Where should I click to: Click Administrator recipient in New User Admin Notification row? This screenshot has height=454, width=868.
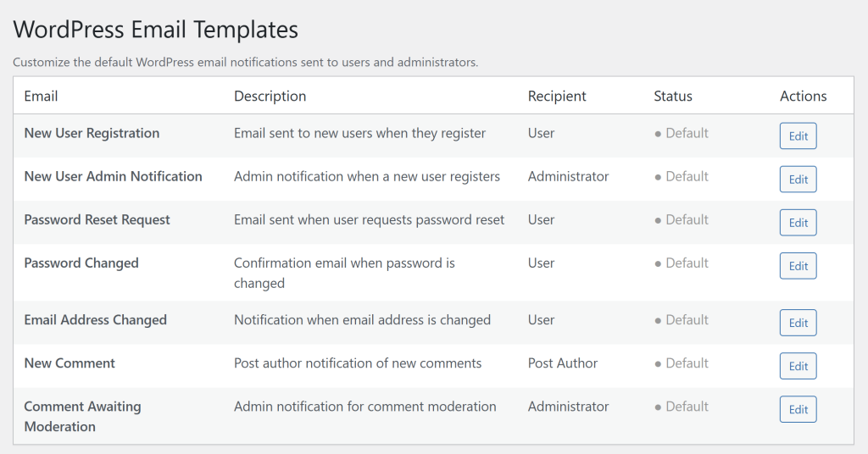pyautogui.click(x=569, y=176)
